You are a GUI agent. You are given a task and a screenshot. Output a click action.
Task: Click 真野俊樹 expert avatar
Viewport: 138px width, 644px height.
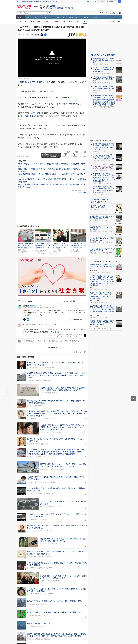pyautogui.click(x=20, y=307)
